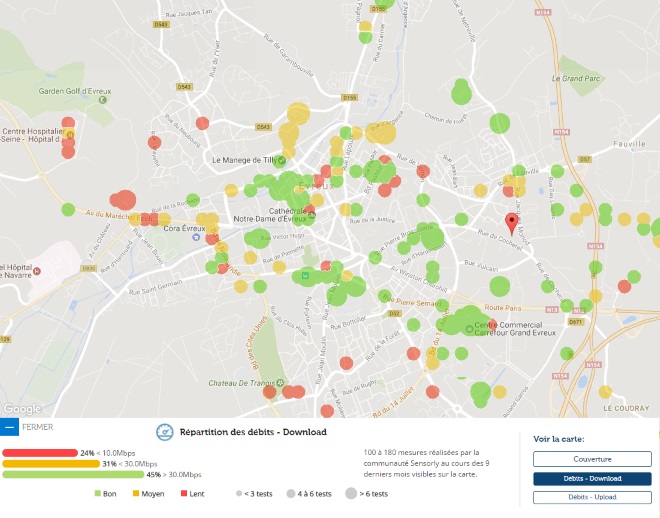Screen dimensions: 660x518
Task: Collapse the panel with the minus button
Action: tap(9, 427)
